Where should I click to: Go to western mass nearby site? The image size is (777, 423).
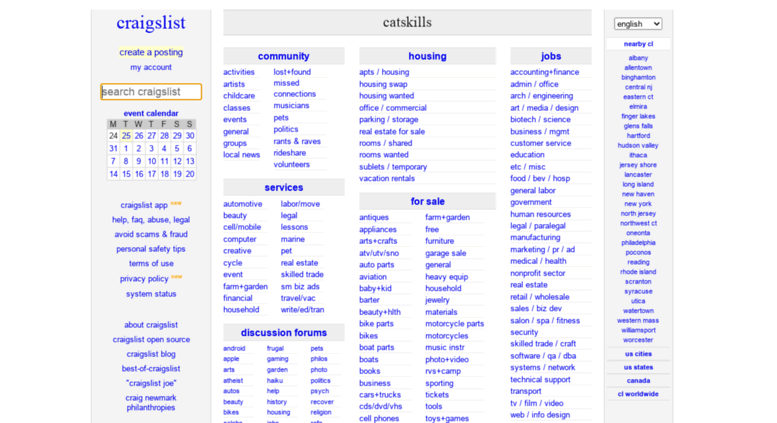pos(638,320)
